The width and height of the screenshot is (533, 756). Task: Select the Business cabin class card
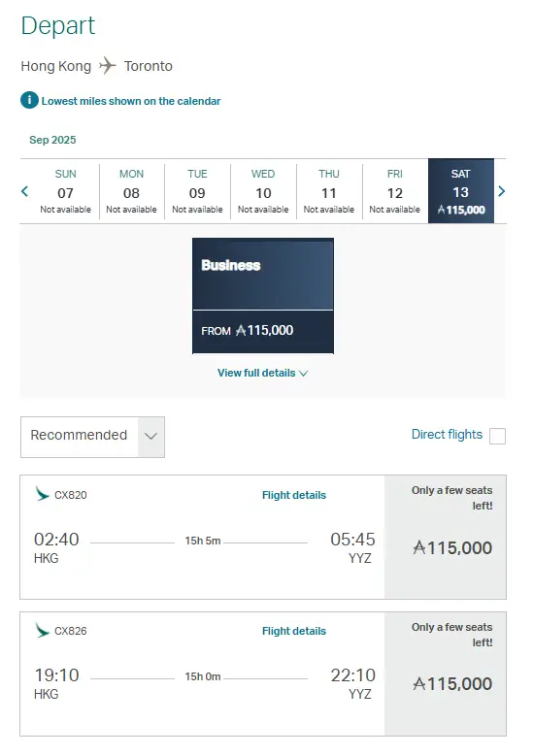coord(263,296)
